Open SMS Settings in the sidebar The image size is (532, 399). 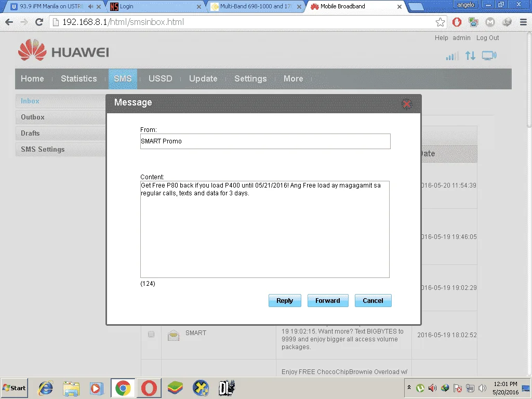60,149
